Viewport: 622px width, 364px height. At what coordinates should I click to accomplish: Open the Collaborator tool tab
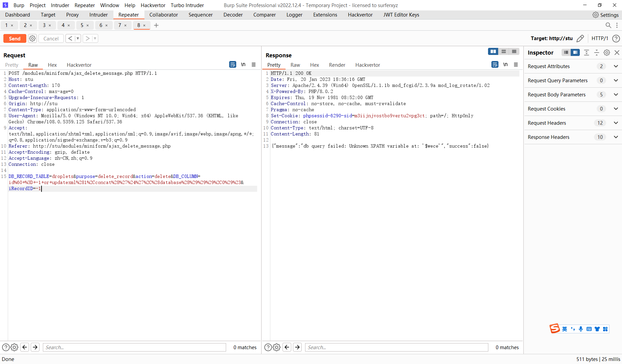click(164, 15)
